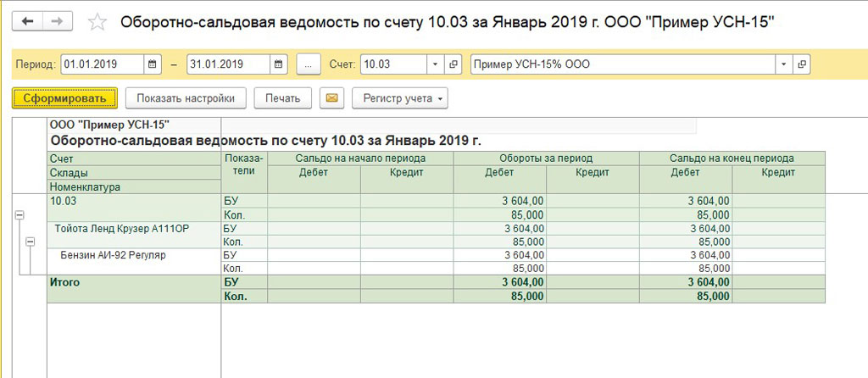Select the Бензин АИ-92 Регуляр row

pos(114,255)
